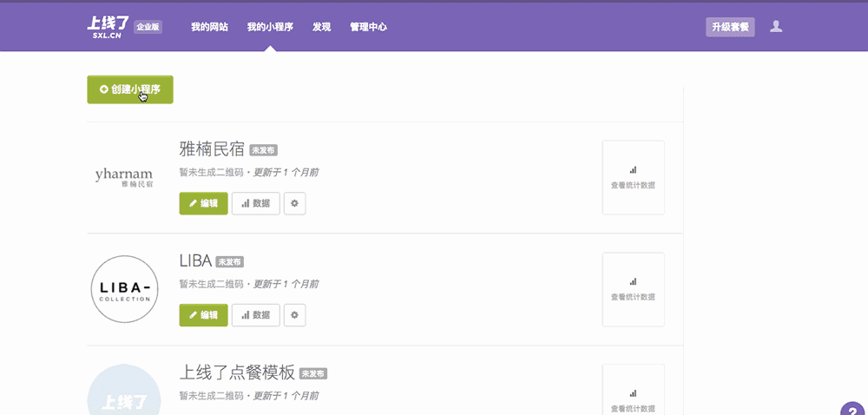Open settings gear for LIBA
This screenshot has width=868, height=415.
pyautogui.click(x=294, y=315)
